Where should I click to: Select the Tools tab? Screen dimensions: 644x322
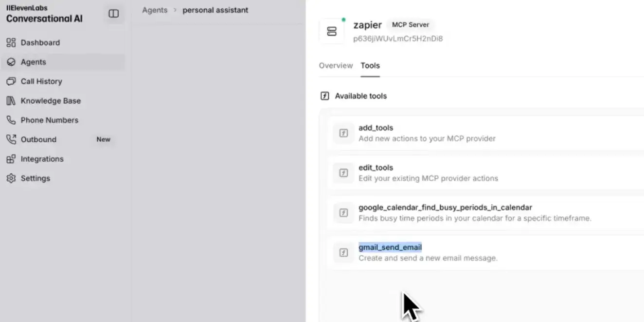[x=370, y=66]
